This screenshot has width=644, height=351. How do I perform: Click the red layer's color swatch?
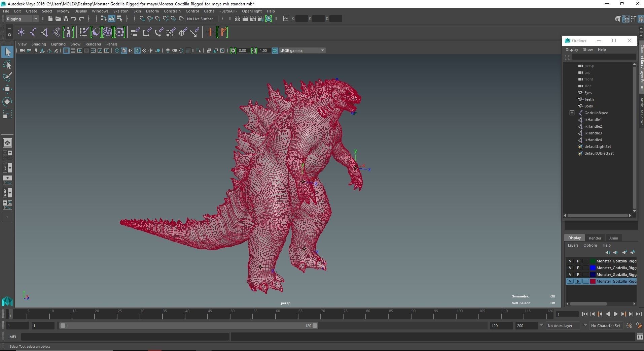(593, 281)
